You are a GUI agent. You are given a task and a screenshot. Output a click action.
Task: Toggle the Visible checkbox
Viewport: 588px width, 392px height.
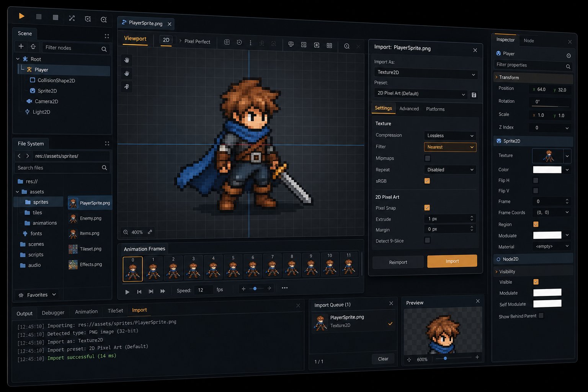click(536, 282)
